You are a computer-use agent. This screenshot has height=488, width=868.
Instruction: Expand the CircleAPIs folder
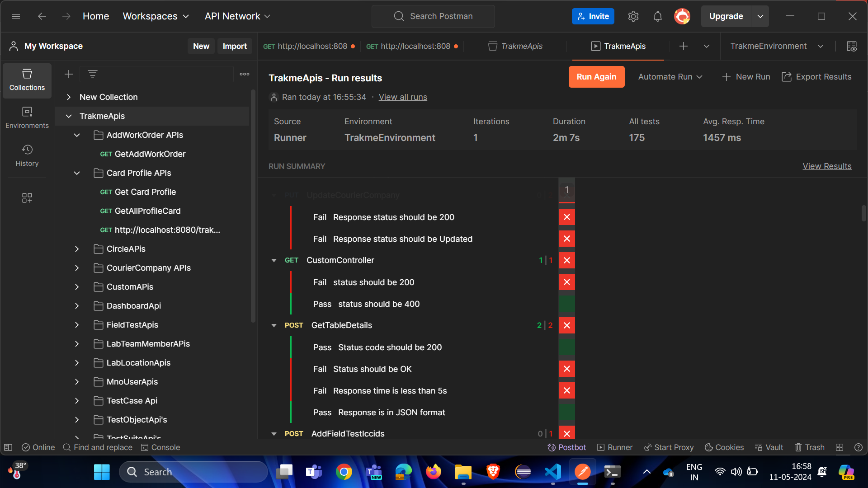pyautogui.click(x=77, y=249)
